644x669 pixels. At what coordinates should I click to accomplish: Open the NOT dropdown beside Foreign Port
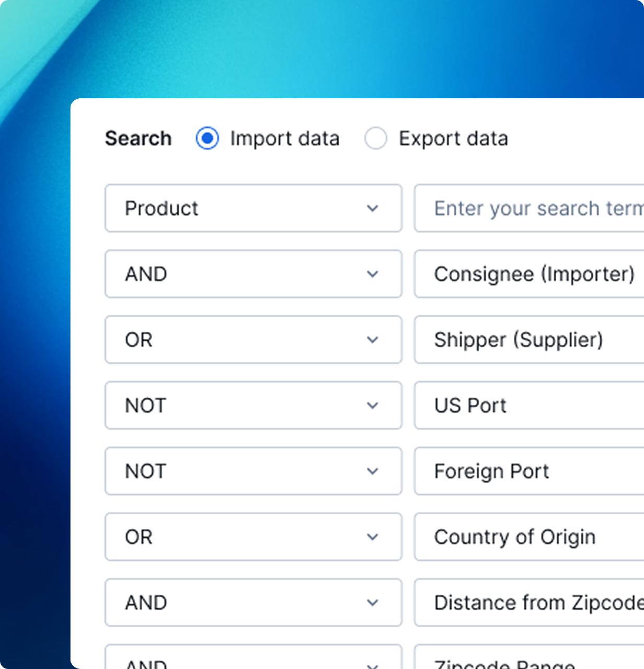tap(254, 471)
